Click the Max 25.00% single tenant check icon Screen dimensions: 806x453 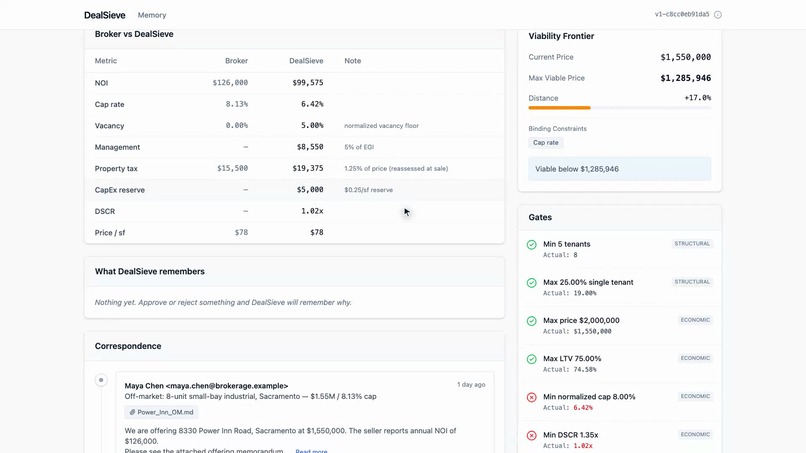532,283
